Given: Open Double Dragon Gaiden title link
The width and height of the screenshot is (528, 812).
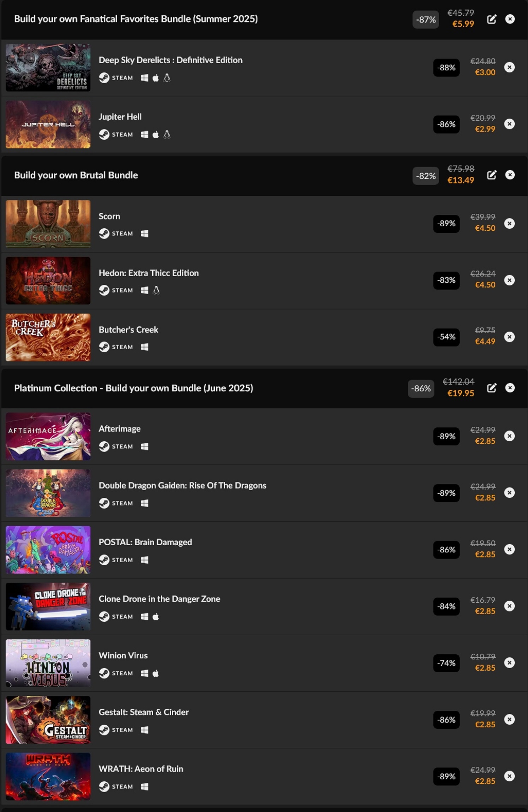Looking at the screenshot, I should point(182,485).
